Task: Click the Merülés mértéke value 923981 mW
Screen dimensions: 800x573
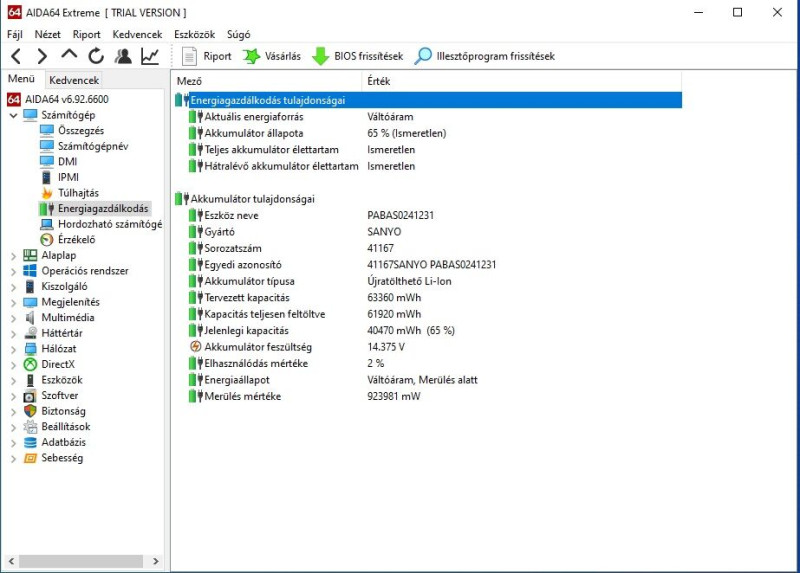Action: [393, 396]
